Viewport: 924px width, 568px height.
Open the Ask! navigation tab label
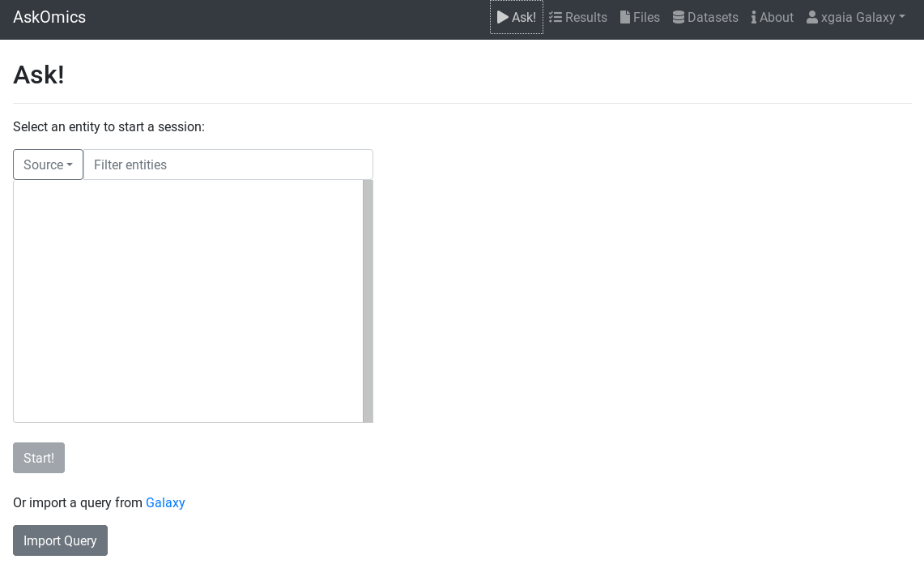point(524,18)
